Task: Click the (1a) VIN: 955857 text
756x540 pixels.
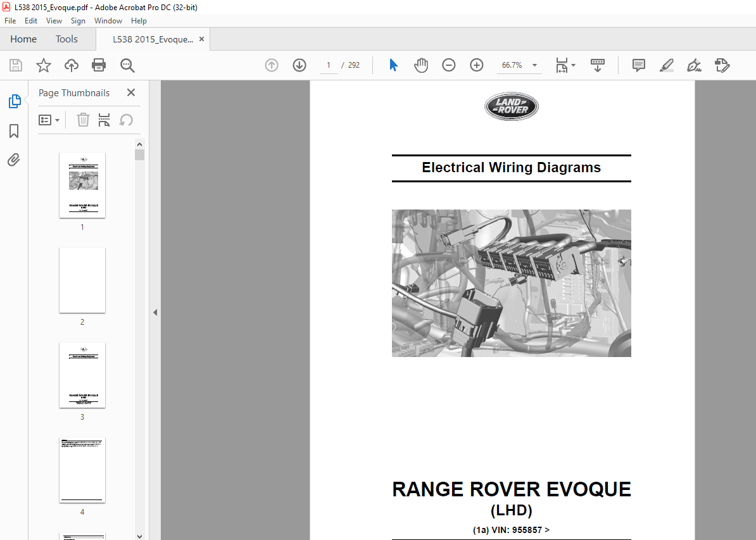Action: [x=511, y=530]
